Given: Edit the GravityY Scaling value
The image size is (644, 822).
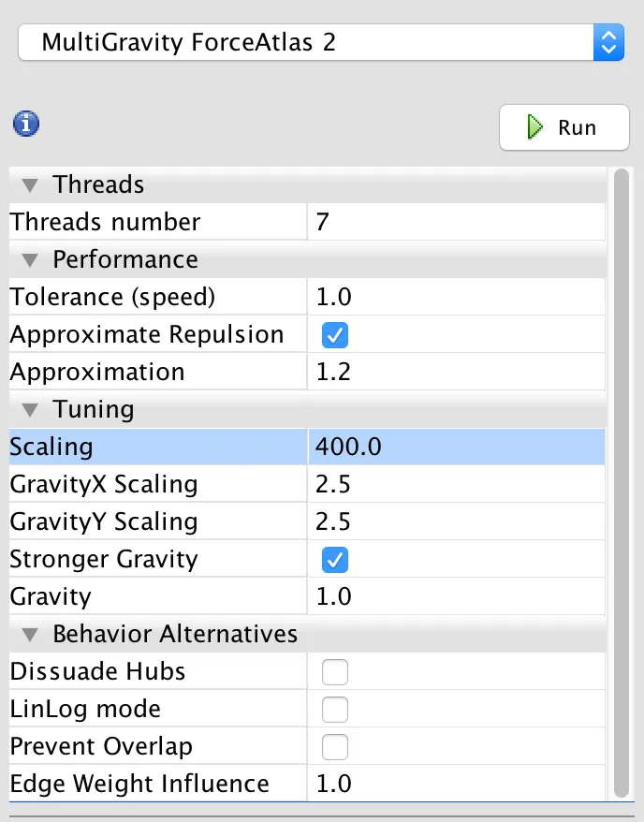Looking at the screenshot, I should click(455, 521).
